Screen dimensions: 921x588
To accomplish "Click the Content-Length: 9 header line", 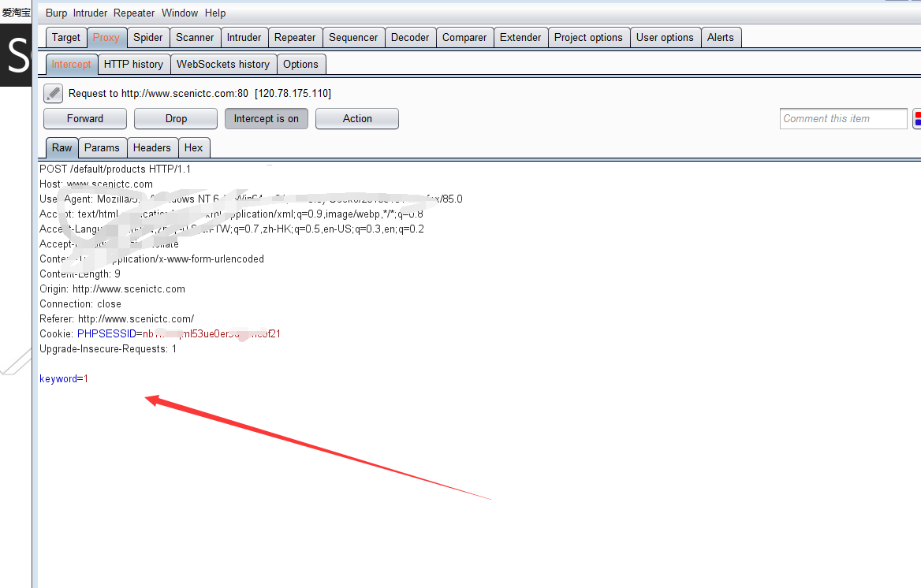I will click(x=80, y=274).
